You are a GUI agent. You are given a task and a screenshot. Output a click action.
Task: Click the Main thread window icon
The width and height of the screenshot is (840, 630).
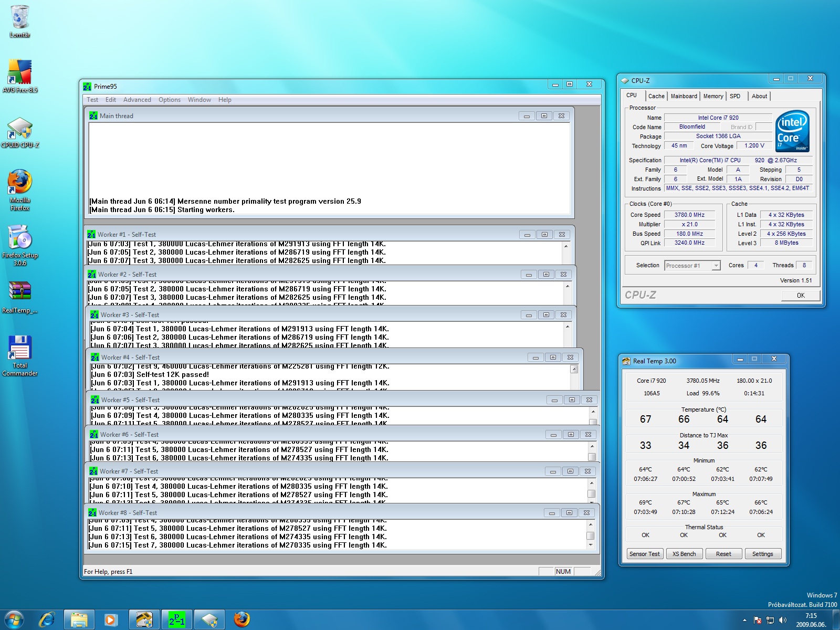(x=93, y=115)
